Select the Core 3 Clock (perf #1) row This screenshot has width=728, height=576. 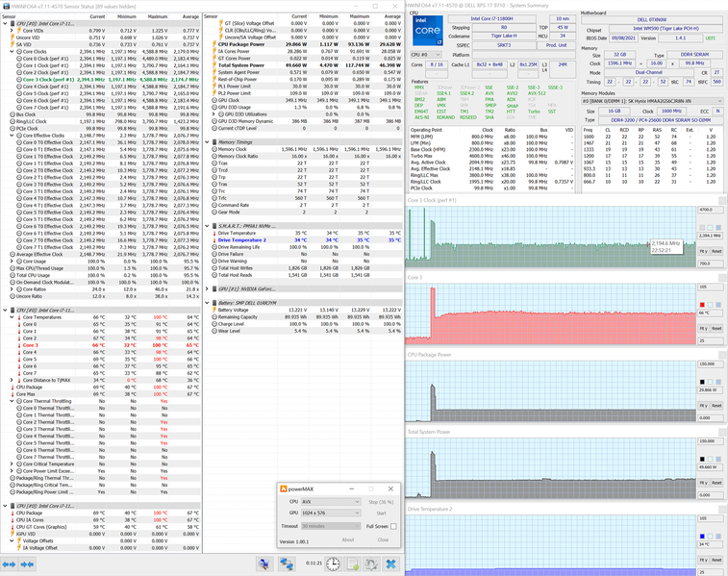(101, 80)
